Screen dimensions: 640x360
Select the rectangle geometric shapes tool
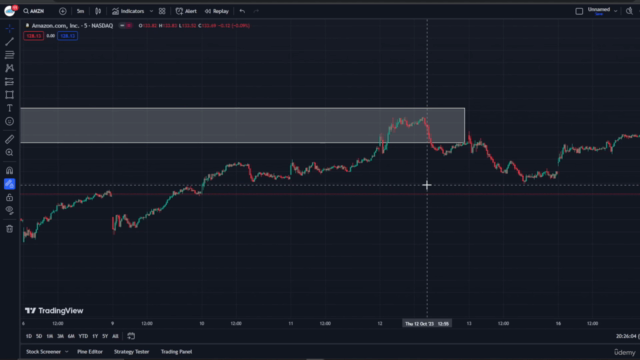coord(9,95)
